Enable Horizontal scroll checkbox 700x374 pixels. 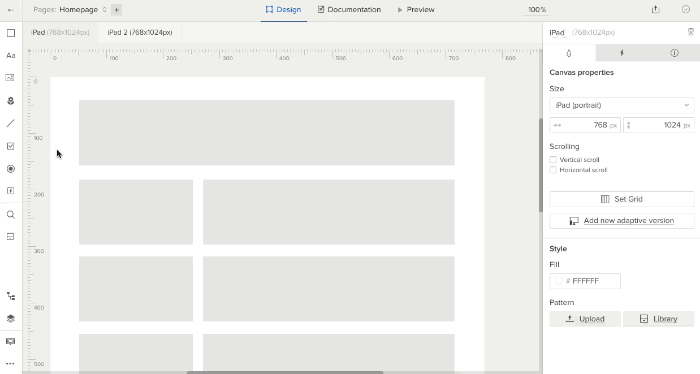pyautogui.click(x=553, y=170)
